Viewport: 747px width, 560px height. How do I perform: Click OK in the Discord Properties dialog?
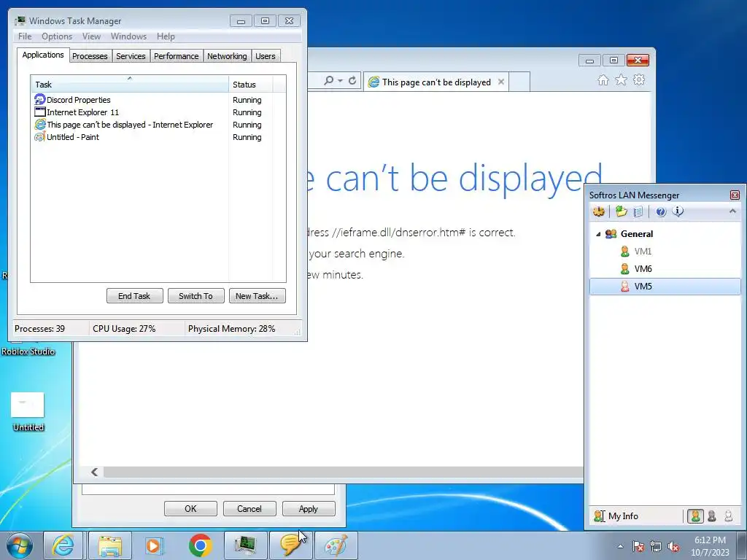pyautogui.click(x=190, y=508)
